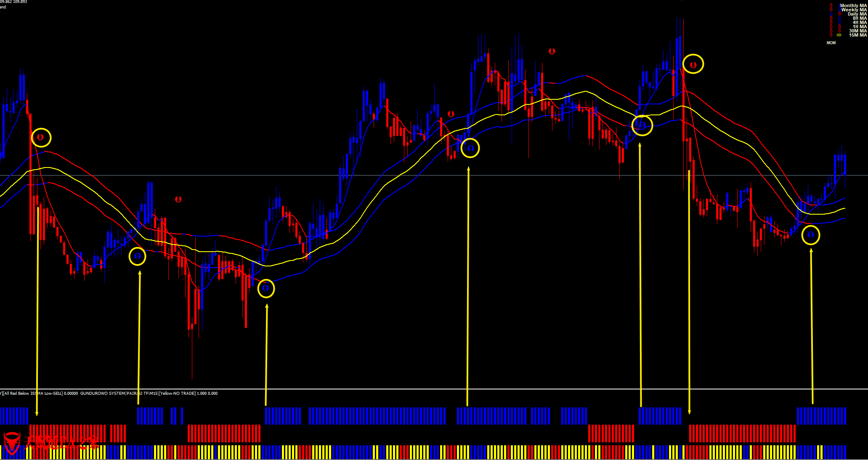This screenshot has height=460, width=868.
Task: Click the red bull logo watermark
Action: point(12,442)
